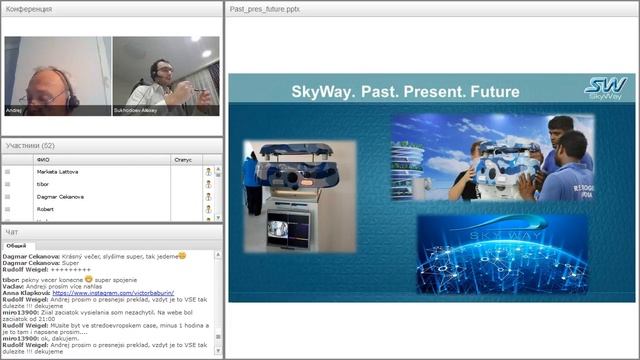This screenshot has height=360, width=640.
Task: Click the SkyWay globe network image on slide
Action: [502, 254]
